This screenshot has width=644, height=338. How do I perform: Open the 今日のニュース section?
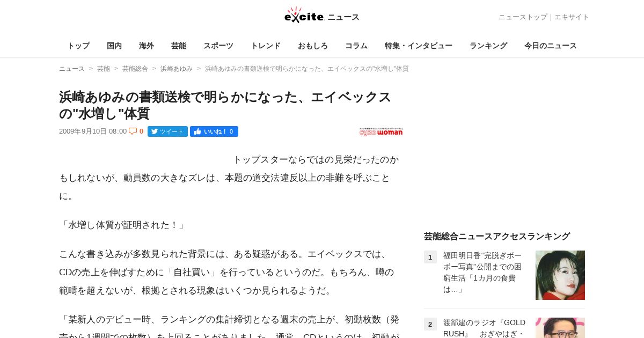pos(551,46)
